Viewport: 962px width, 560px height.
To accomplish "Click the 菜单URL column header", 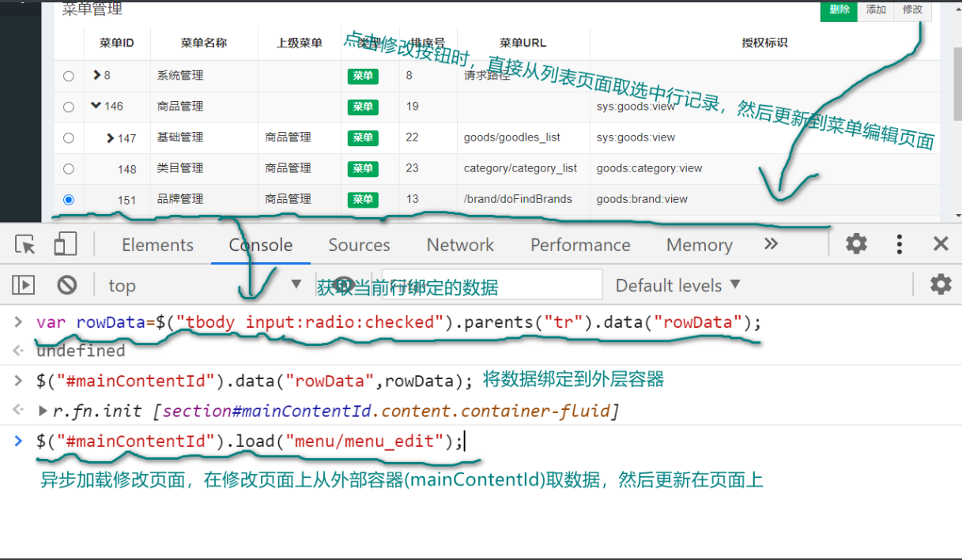I will [x=523, y=43].
